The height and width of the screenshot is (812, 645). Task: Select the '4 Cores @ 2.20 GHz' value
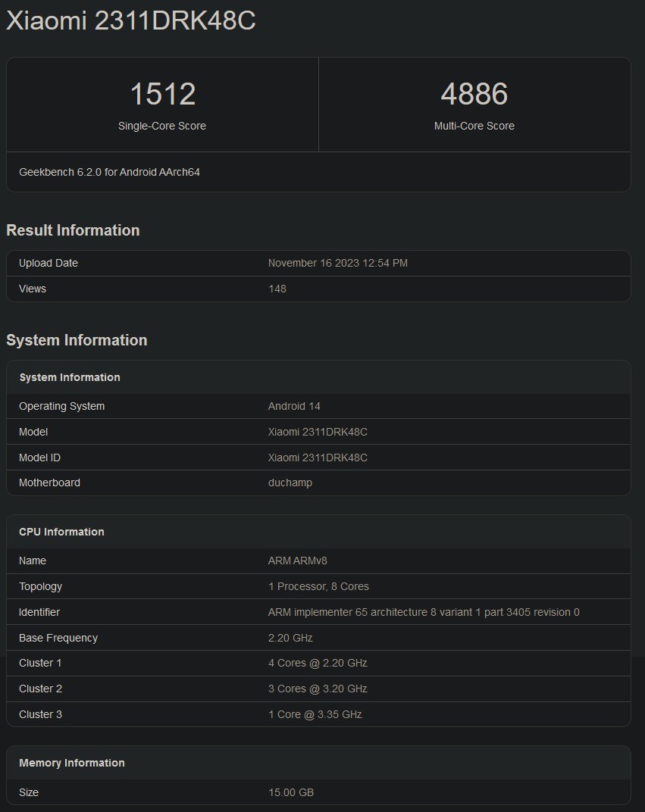tap(318, 663)
